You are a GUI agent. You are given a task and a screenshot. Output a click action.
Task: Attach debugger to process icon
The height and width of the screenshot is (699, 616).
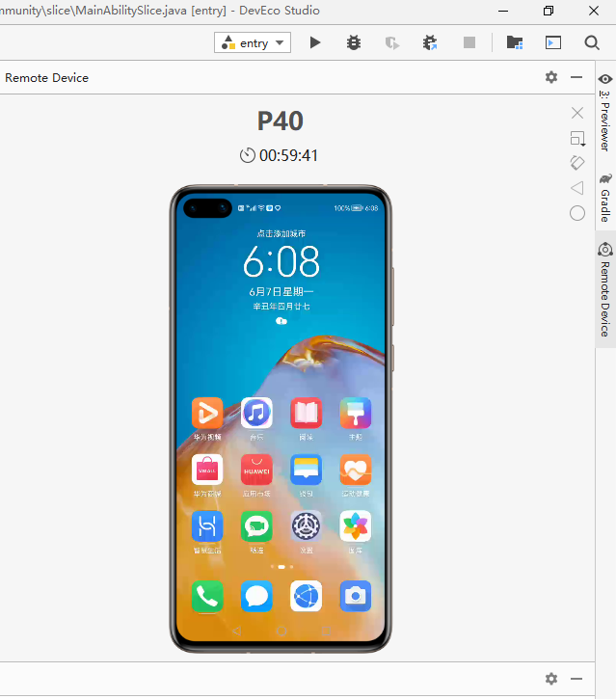coord(430,42)
